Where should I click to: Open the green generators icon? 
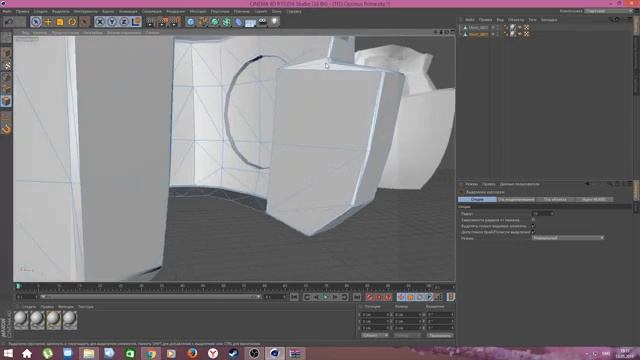[215, 22]
